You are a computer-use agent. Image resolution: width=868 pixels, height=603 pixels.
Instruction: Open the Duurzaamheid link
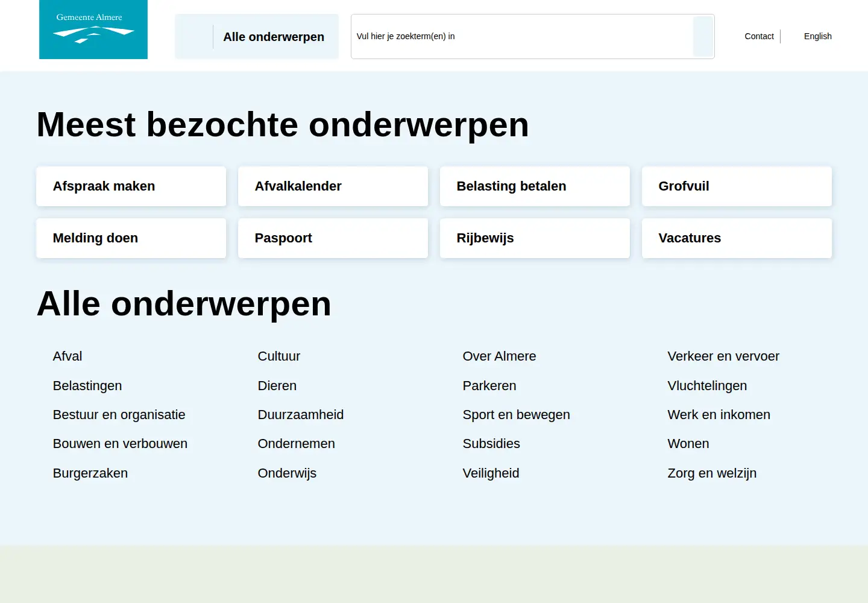coord(301,415)
